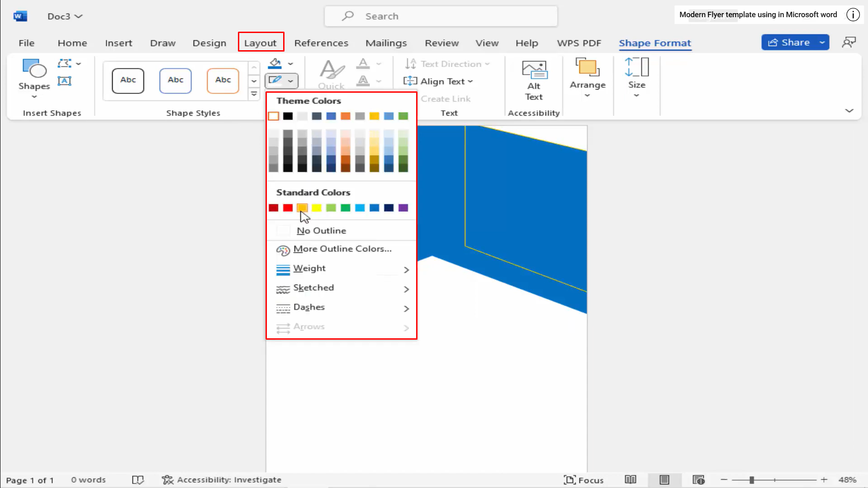This screenshot has height=488, width=868.
Task: Click the Text Direction icon
Action: (x=410, y=64)
